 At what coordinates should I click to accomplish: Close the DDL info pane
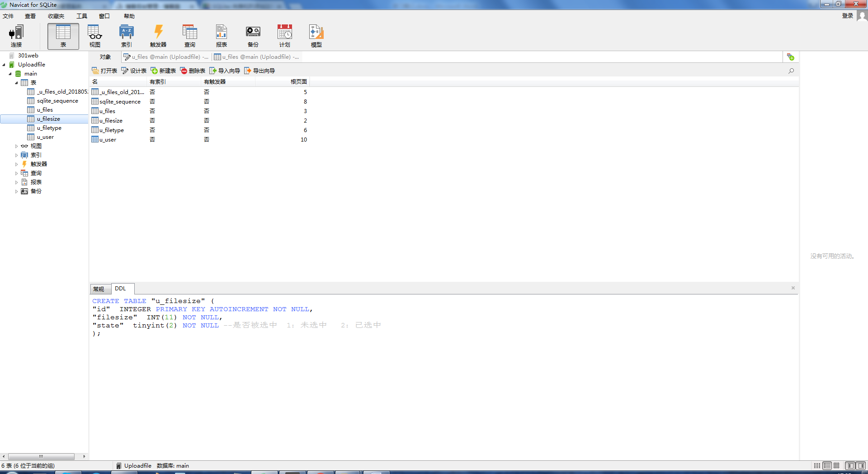tap(793, 288)
